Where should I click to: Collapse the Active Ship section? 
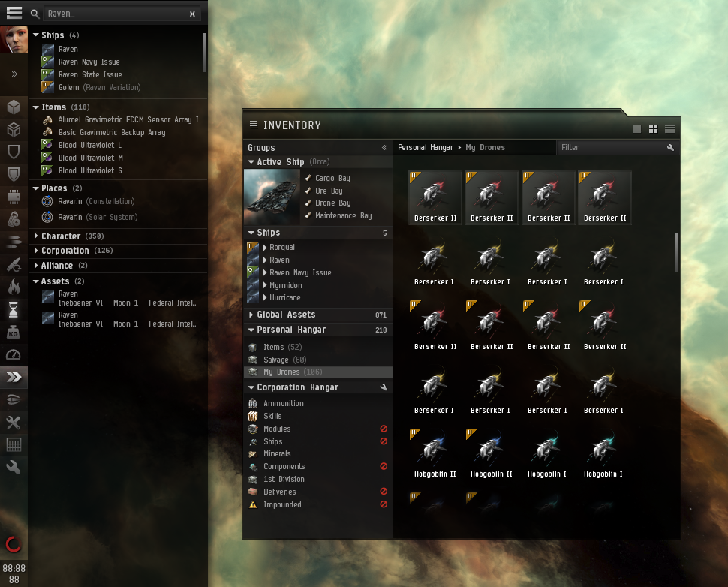click(251, 162)
